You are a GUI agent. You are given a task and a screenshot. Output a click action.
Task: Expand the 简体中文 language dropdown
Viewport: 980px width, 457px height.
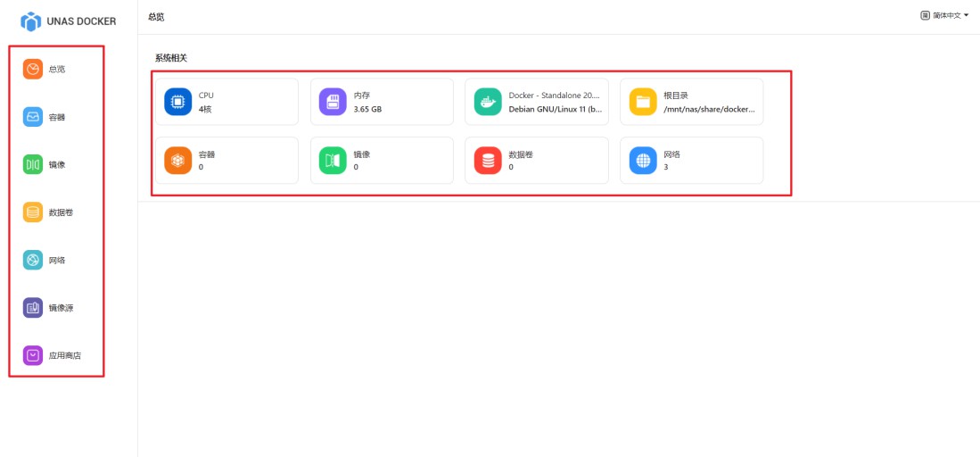[945, 16]
